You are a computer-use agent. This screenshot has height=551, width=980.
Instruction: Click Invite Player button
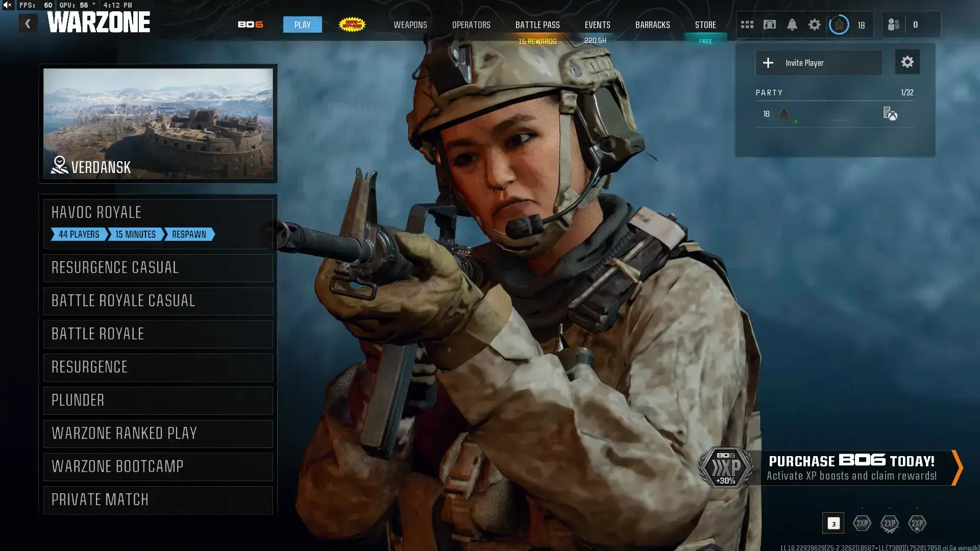818,63
